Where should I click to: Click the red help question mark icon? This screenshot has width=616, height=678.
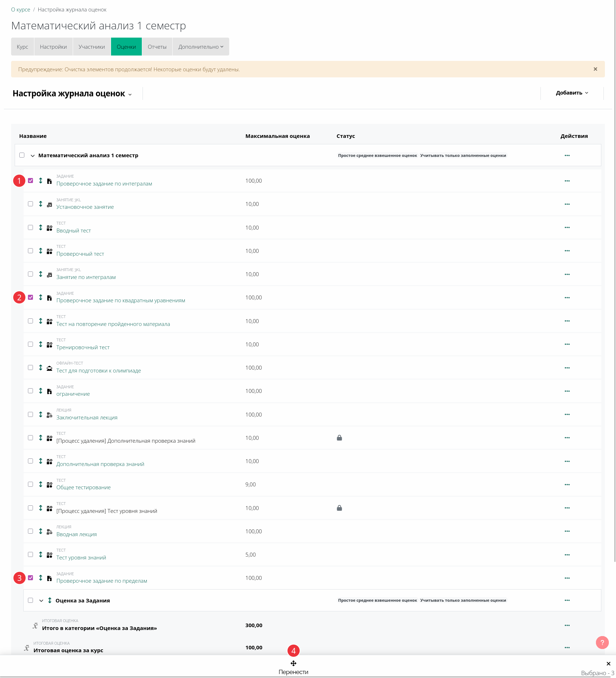pyautogui.click(x=602, y=643)
